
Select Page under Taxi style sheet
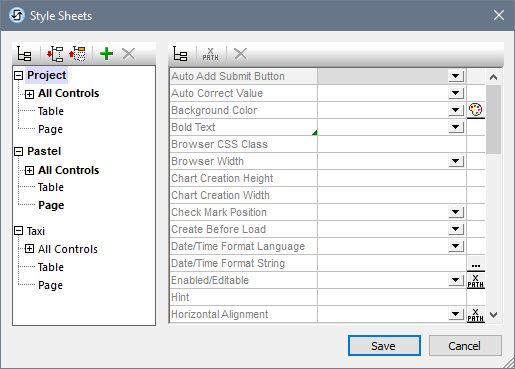pyautogui.click(x=50, y=285)
